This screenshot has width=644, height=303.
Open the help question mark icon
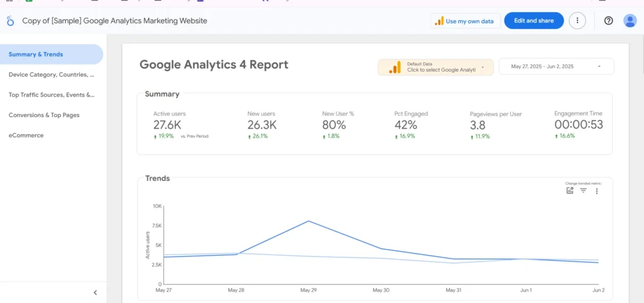click(609, 21)
